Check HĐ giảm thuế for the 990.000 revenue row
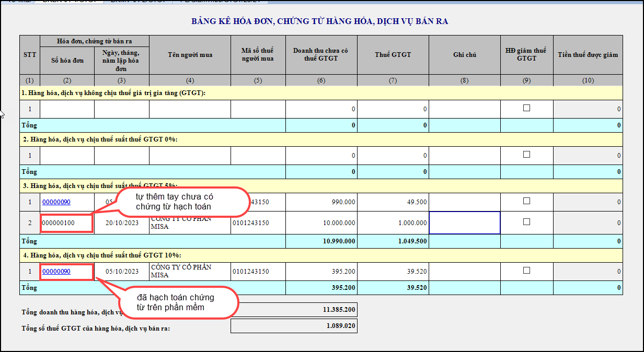This screenshot has width=644, height=352. (526, 201)
